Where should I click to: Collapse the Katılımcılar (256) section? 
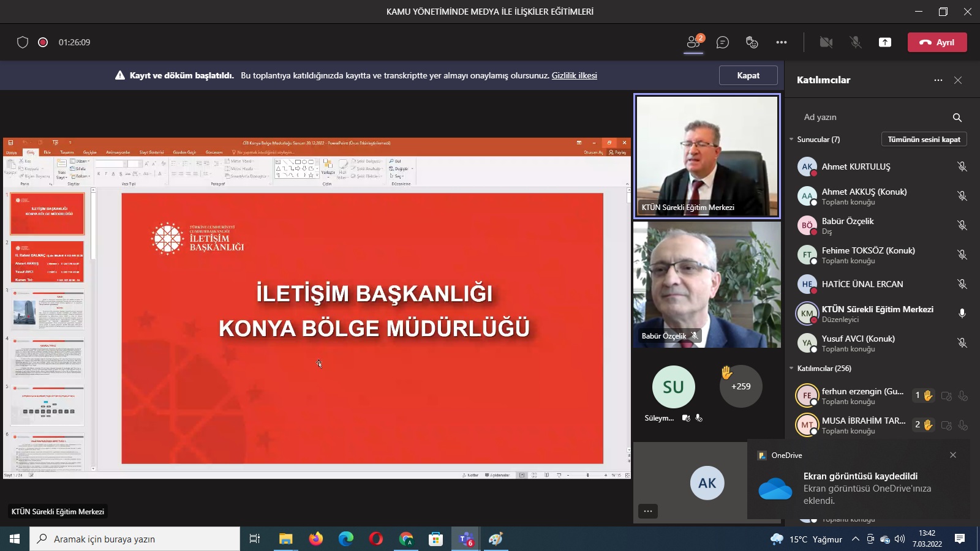tap(791, 369)
